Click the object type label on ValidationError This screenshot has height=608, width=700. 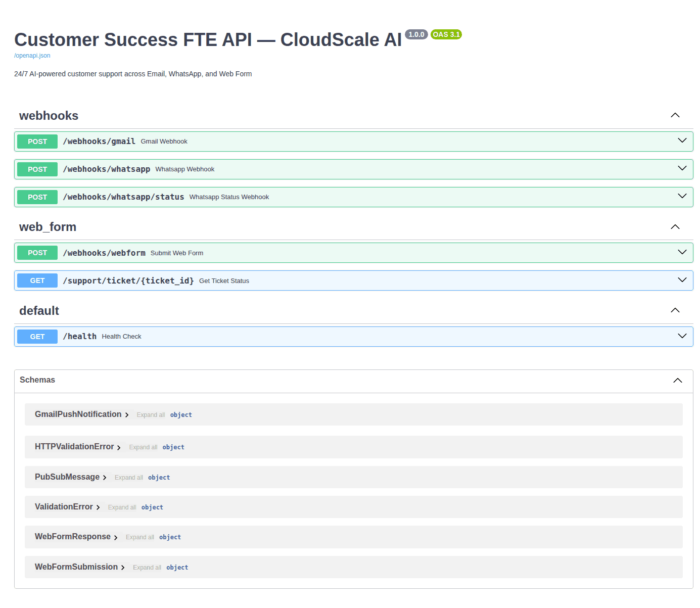click(x=152, y=507)
